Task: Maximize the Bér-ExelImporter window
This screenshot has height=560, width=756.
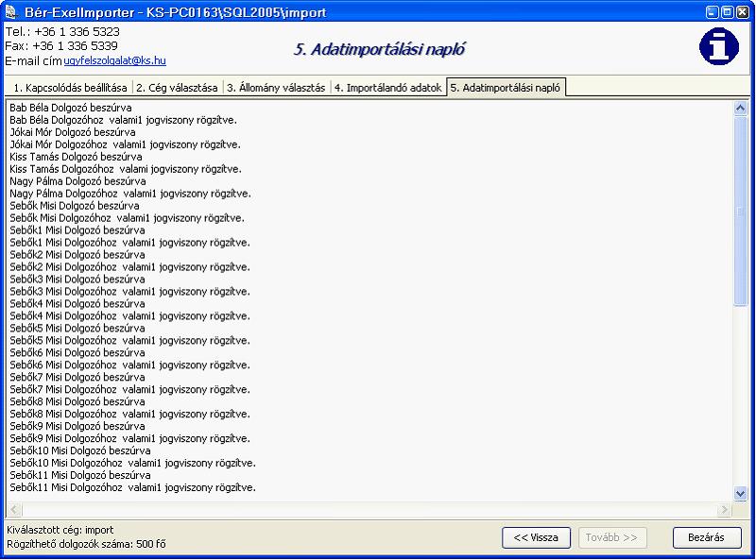Action: click(728, 12)
